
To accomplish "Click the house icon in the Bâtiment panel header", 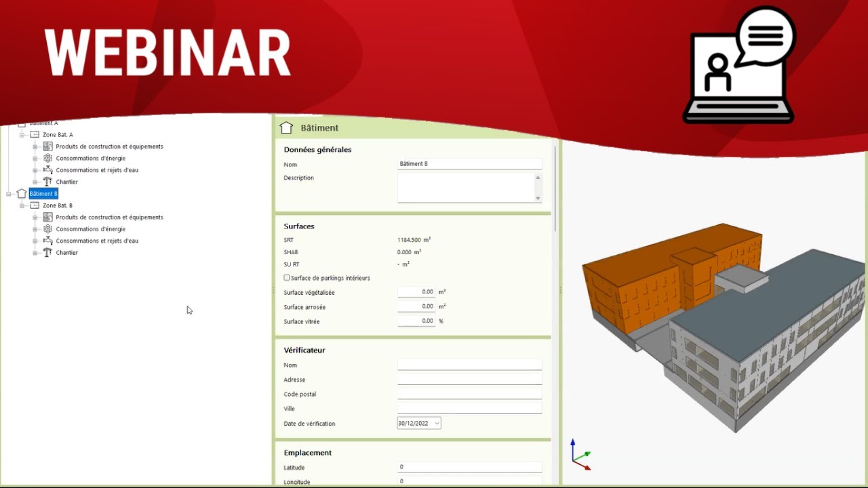I will tap(286, 127).
